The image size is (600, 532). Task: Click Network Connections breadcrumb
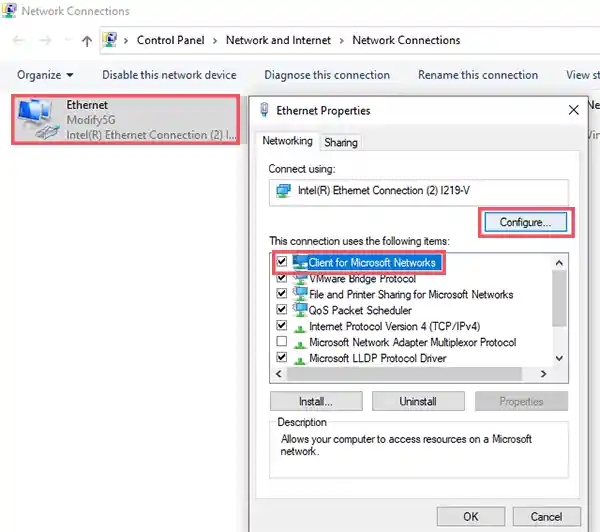coord(406,40)
